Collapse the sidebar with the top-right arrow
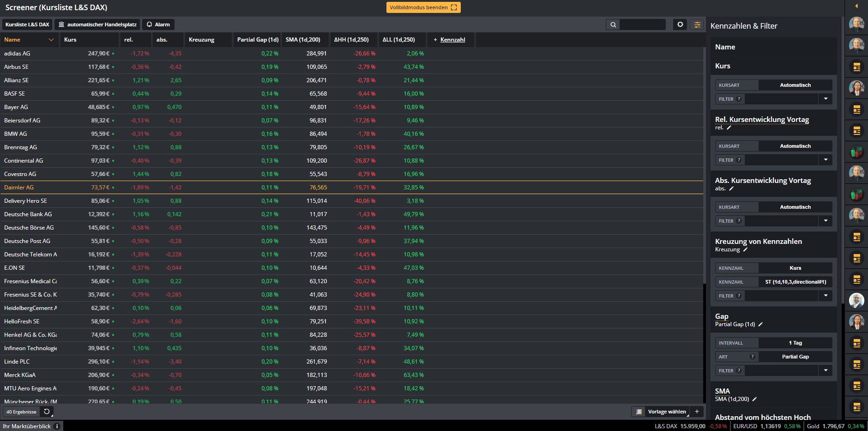This screenshot has height=431, width=868. [856, 6]
